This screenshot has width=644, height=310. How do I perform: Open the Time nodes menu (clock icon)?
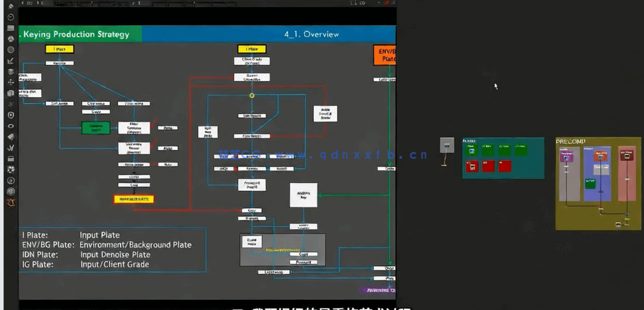click(11, 17)
